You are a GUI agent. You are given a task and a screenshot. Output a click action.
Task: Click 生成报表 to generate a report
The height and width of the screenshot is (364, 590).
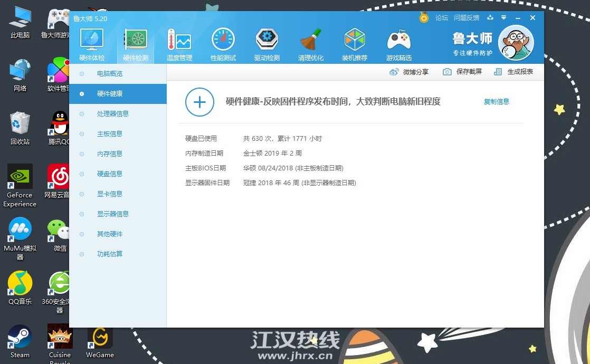coord(513,72)
